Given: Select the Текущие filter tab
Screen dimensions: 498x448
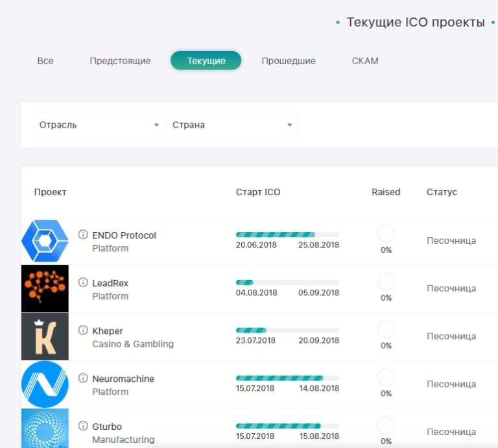Looking at the screenshot, I should (206, 61).
